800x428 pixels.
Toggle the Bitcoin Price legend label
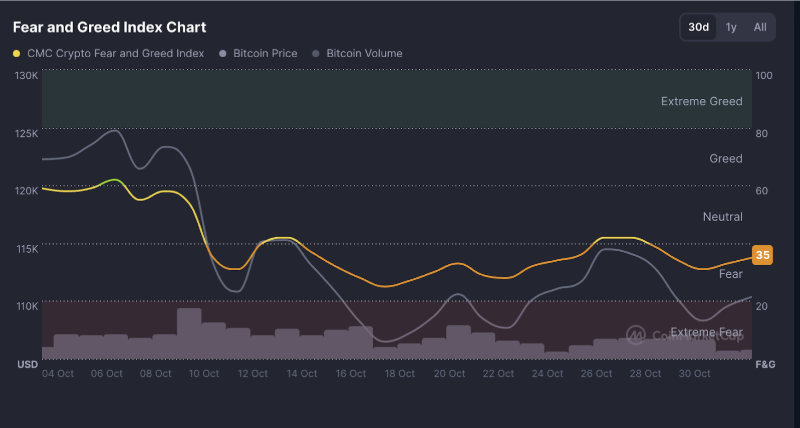(264, 53)
